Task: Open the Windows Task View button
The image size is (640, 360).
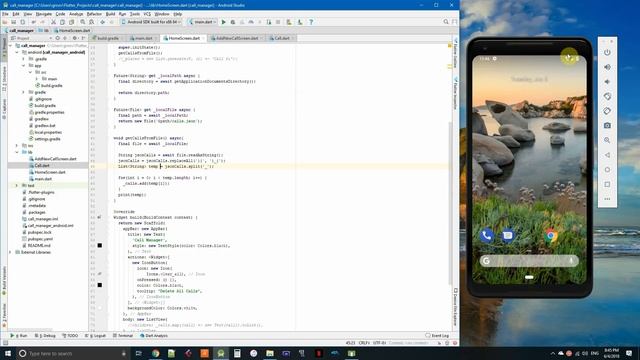Action: [138, 353]
